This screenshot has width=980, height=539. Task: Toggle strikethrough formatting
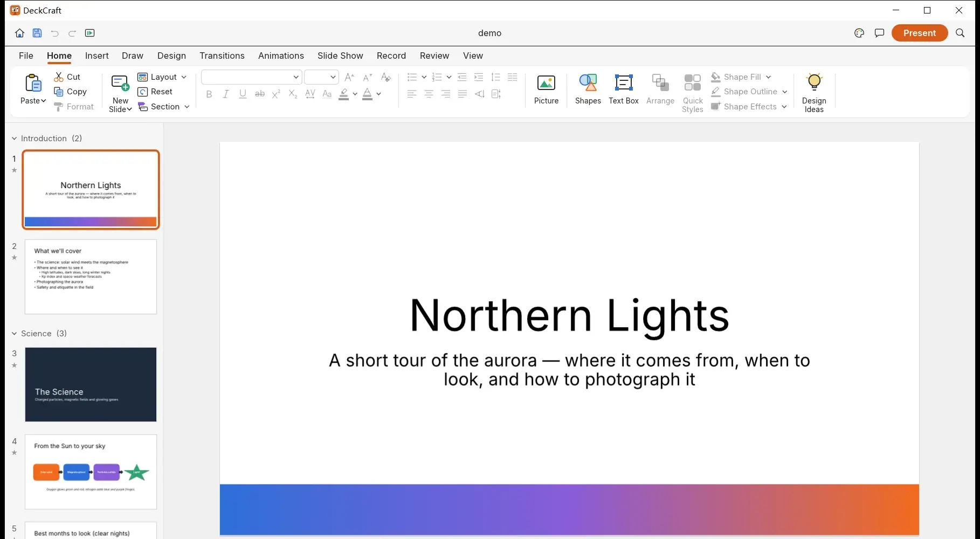pyautogui.click(x=260, y=94)
